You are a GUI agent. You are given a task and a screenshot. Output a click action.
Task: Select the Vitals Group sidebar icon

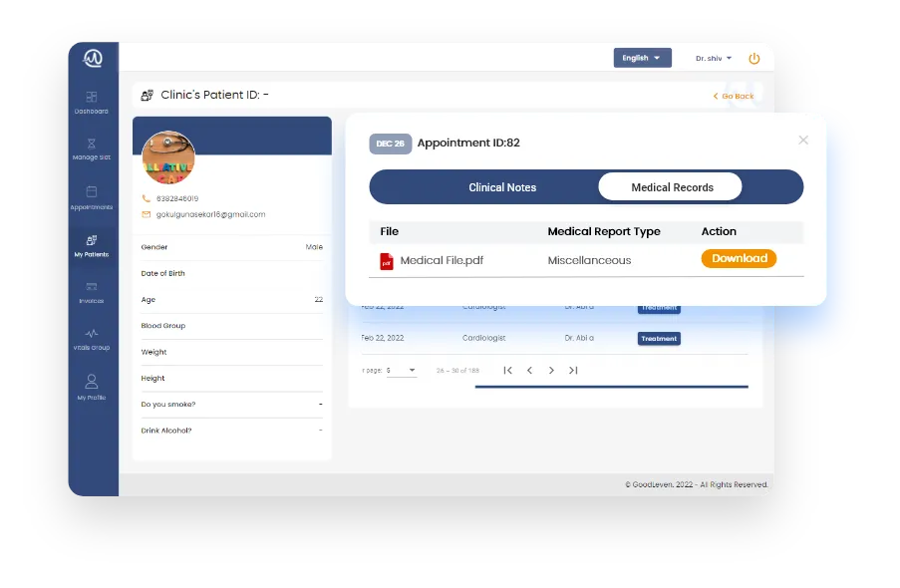[92, 339]
